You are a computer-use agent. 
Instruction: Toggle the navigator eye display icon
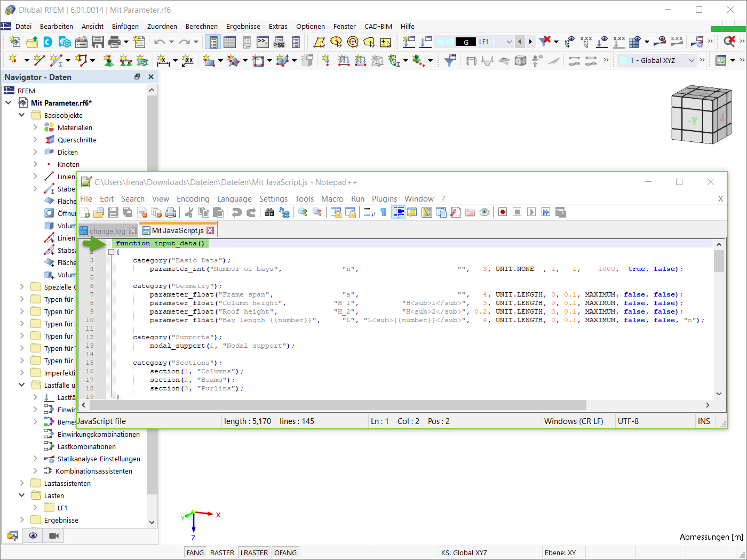click(33, 535)
